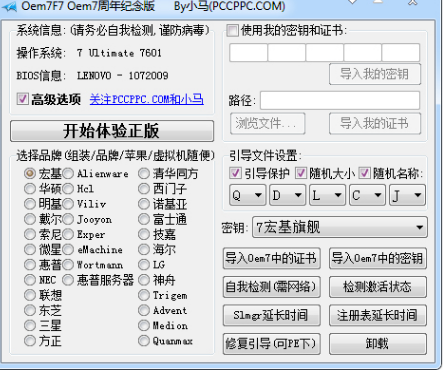The image size is (443, 374).
Task: Select the Alienware radio button
Action: (68, 173)
